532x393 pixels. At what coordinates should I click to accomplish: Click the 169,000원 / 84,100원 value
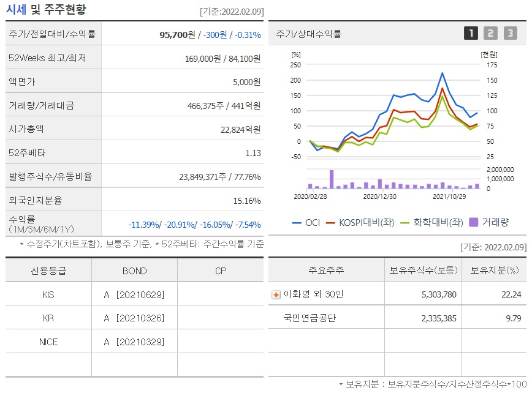pos(222,59)
